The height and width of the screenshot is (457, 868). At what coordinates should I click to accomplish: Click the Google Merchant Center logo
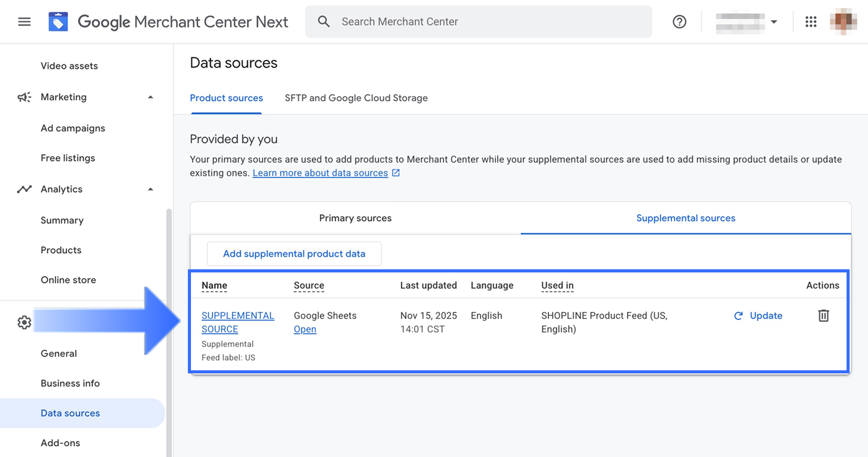pos(58,22)
